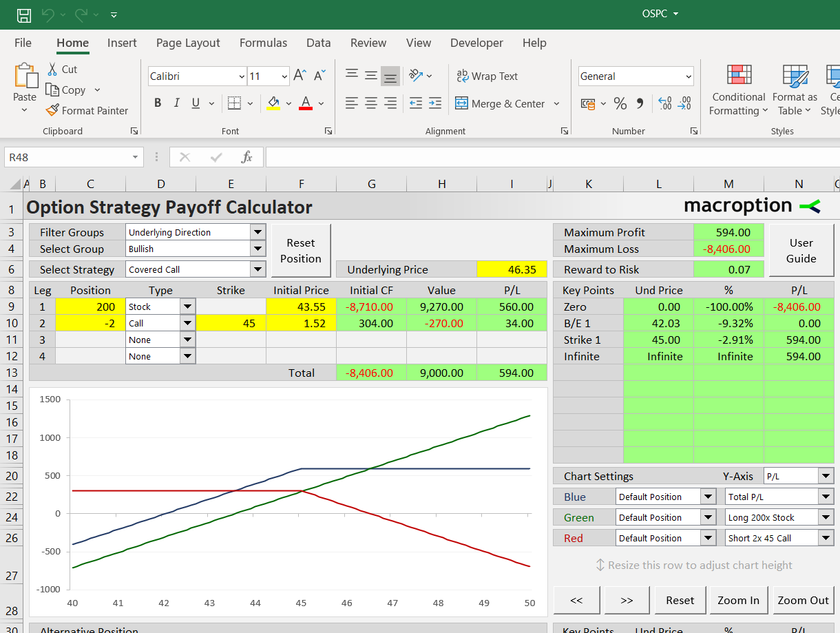Viewport: 840px width, 633px height.
Task: Click the chart Reset button
Action: [680, 601]
